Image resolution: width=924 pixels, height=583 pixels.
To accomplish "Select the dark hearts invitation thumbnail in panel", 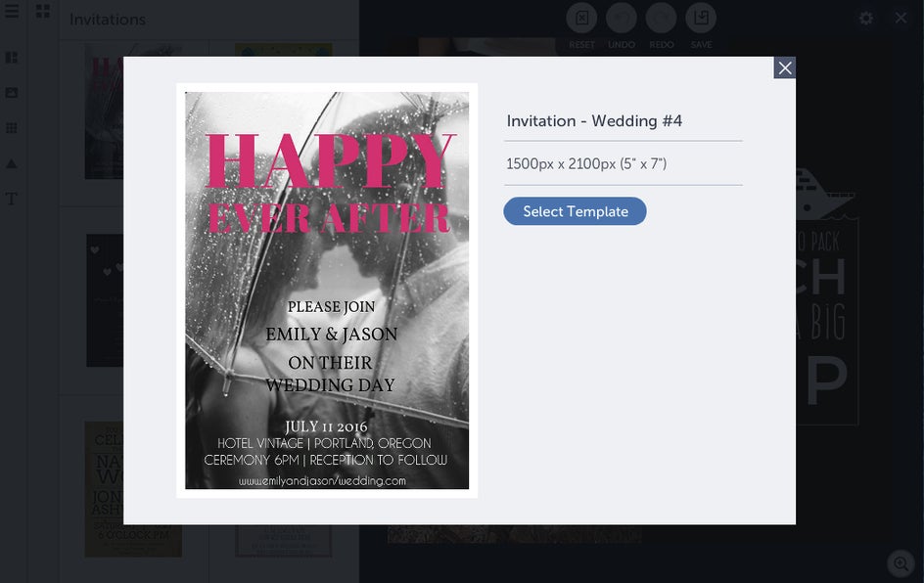I will click(105, 300).
